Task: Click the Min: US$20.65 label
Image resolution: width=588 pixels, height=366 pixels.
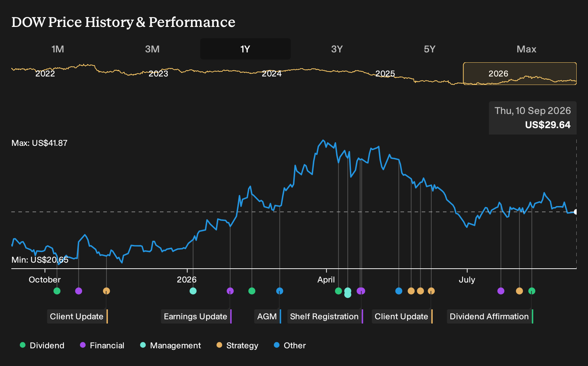Action: click(x=40, y=260)
